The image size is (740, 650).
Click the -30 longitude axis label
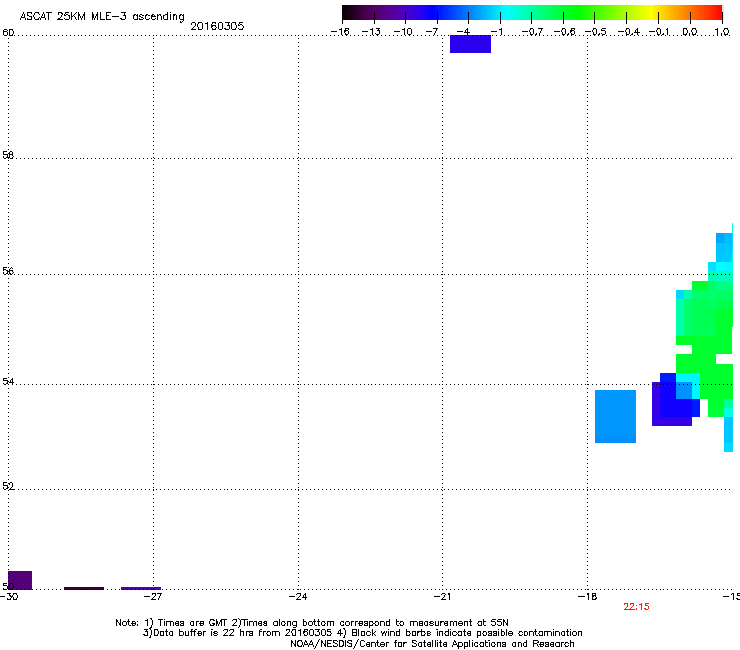[x=9, y=597]
